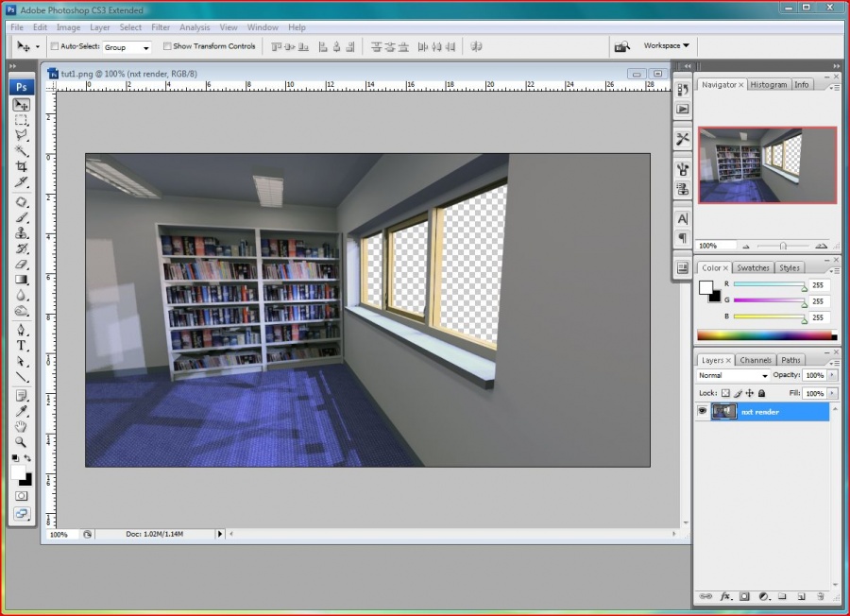
Task: Click the document zoom percentage field
Action: click(x=59, y=535)
